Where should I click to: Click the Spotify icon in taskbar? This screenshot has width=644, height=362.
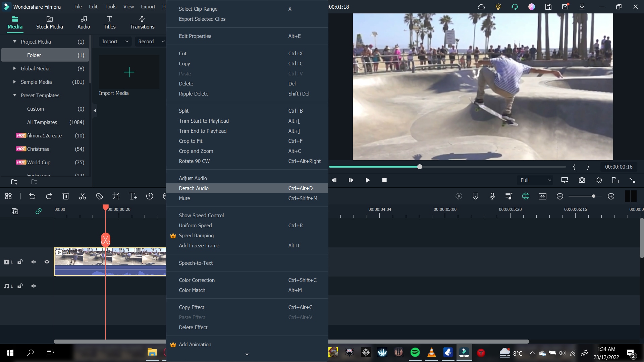[x=415, y=353]
